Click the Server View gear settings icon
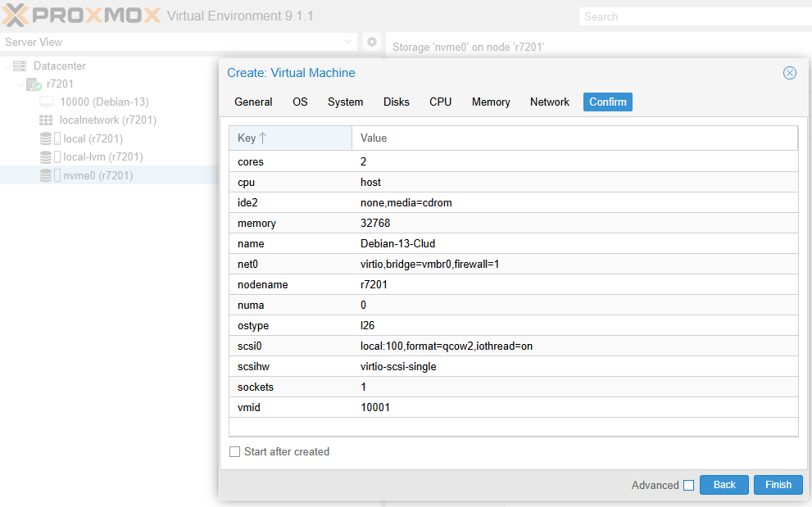 click(372, 42)
